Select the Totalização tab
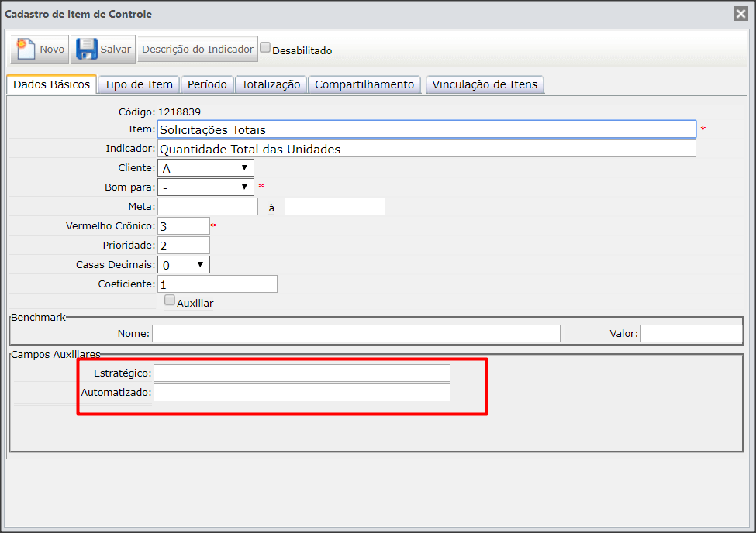 [271, 84]
